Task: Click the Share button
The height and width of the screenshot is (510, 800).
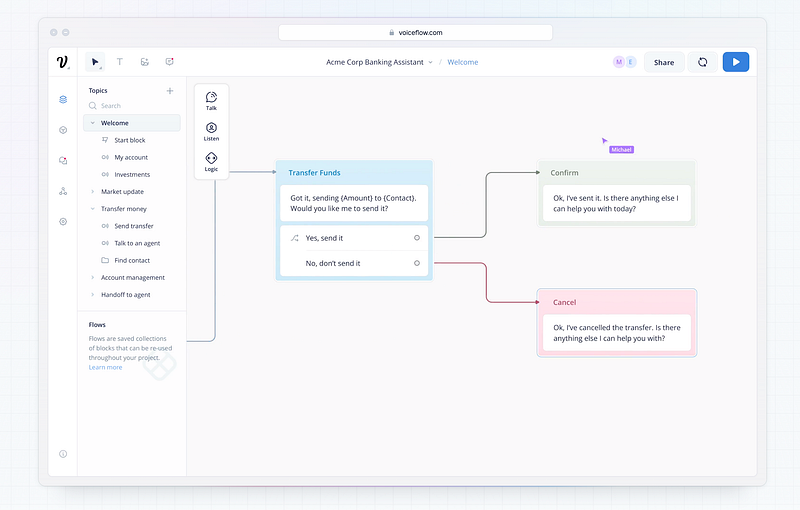Action: click(x=664, y=62)
